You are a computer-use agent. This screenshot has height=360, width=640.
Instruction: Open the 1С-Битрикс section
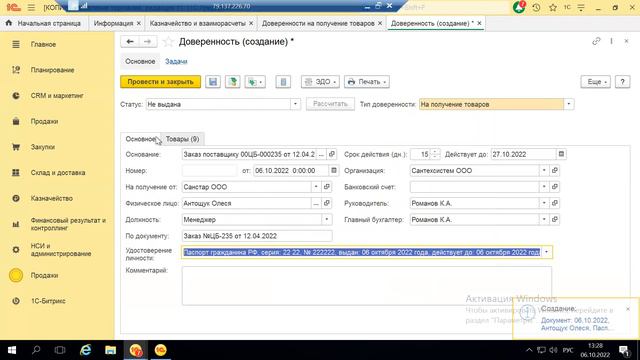click(48, 301)
